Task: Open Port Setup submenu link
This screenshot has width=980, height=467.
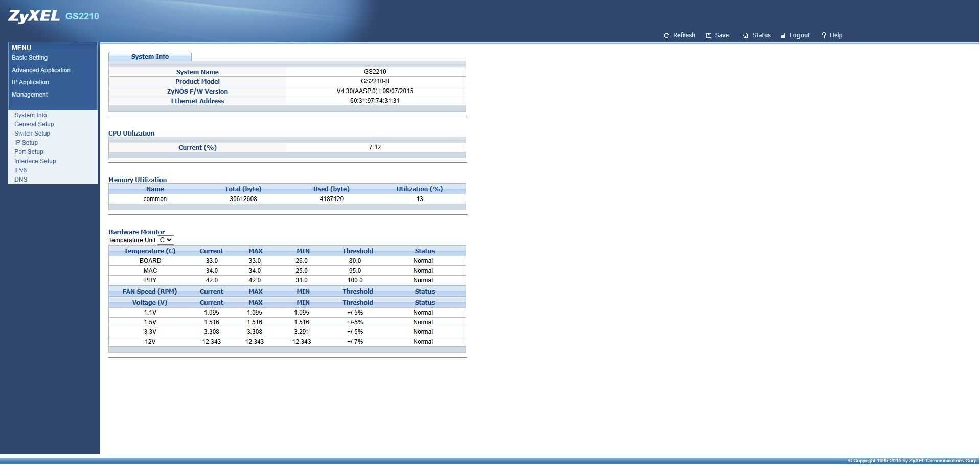Action: tap(29, 152)
